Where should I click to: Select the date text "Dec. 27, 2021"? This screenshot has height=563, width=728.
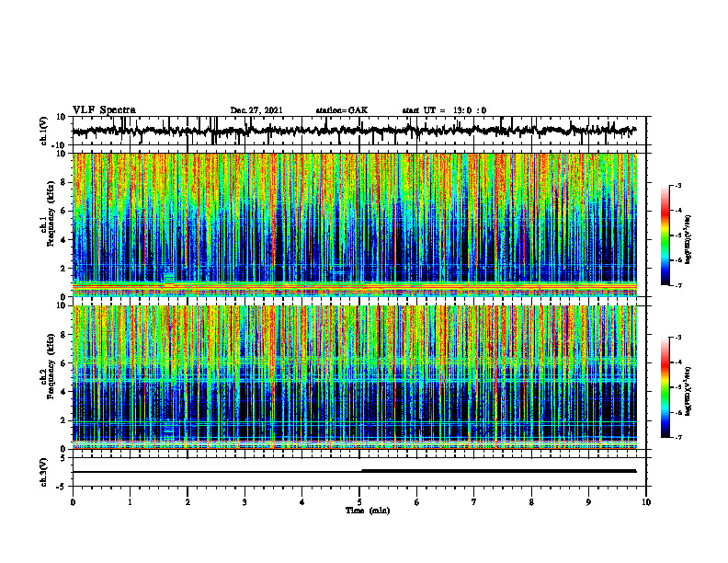tap(256, 110)
